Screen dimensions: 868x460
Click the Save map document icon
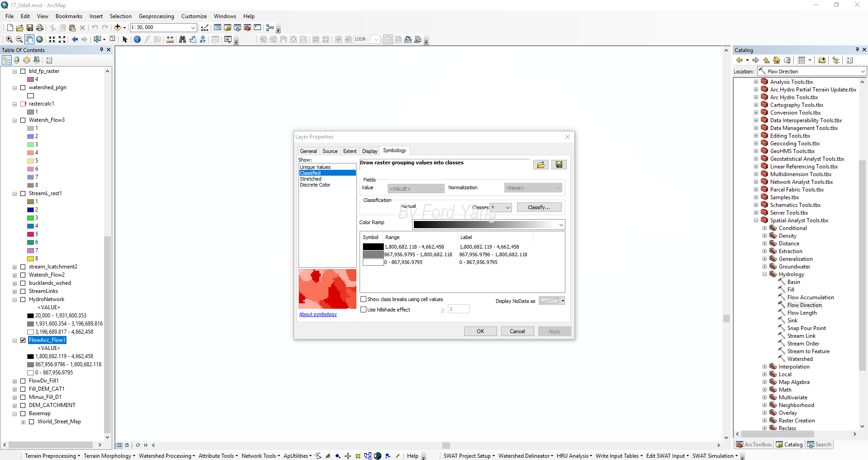30,28
